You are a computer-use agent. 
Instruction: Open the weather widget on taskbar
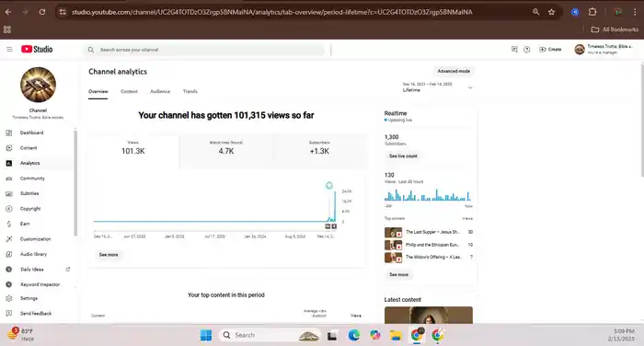click(20, 334)
